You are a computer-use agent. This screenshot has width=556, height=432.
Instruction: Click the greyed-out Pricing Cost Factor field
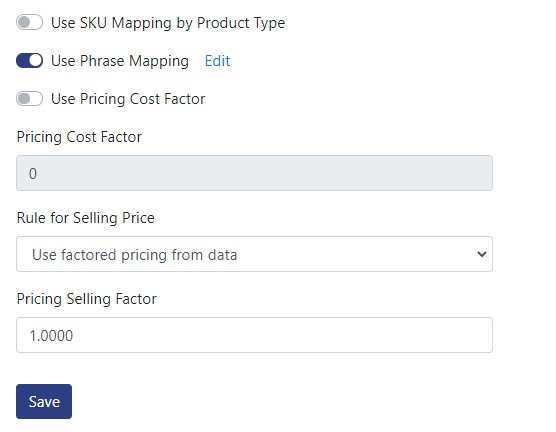254,173
